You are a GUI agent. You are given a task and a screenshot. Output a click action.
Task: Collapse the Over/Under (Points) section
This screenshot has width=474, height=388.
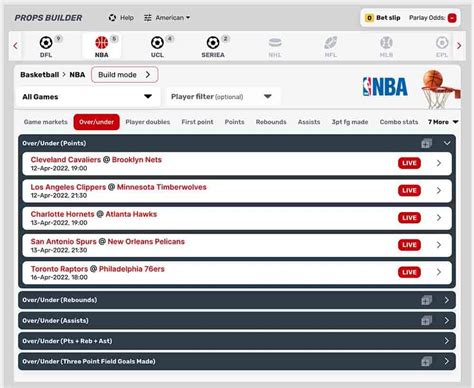coord(447,143)
